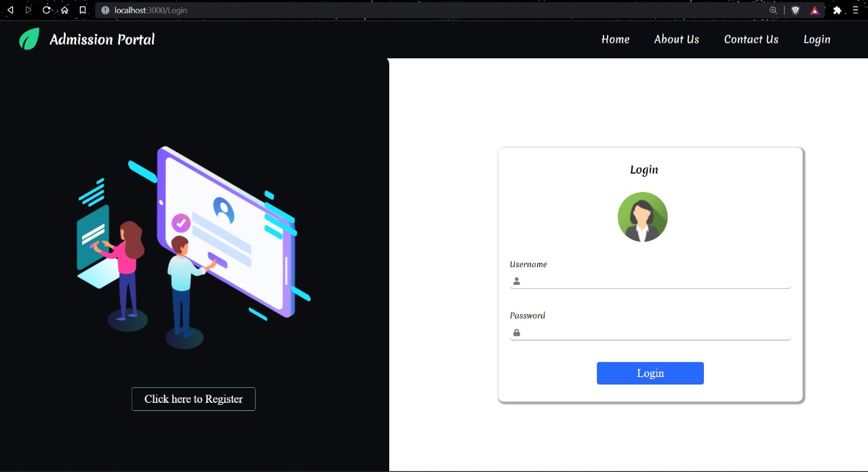868x472 pixels.
Task: Click the "Username" label text
Action: (x=528, y=264)
